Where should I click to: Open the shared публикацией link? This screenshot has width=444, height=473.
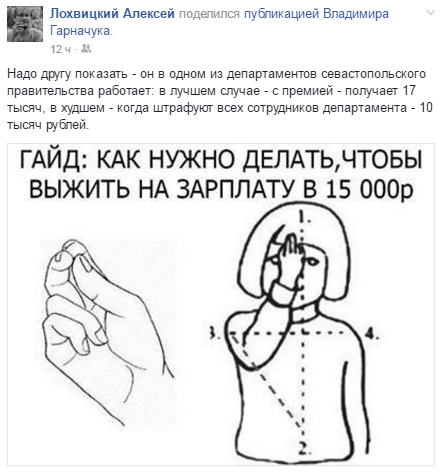pyautogui.click(x=282, y=14)
